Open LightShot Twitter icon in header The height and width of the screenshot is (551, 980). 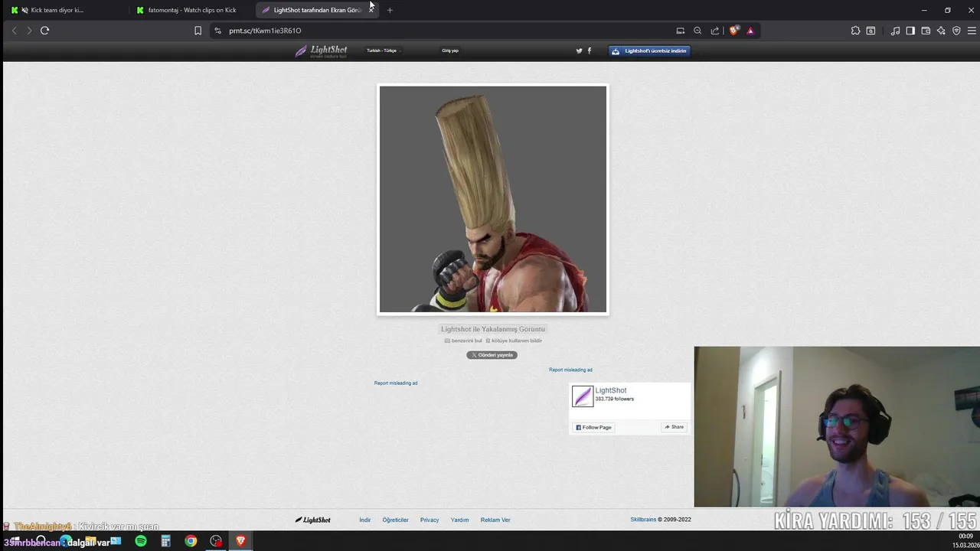pyautogui.click(x=579, y=51)
